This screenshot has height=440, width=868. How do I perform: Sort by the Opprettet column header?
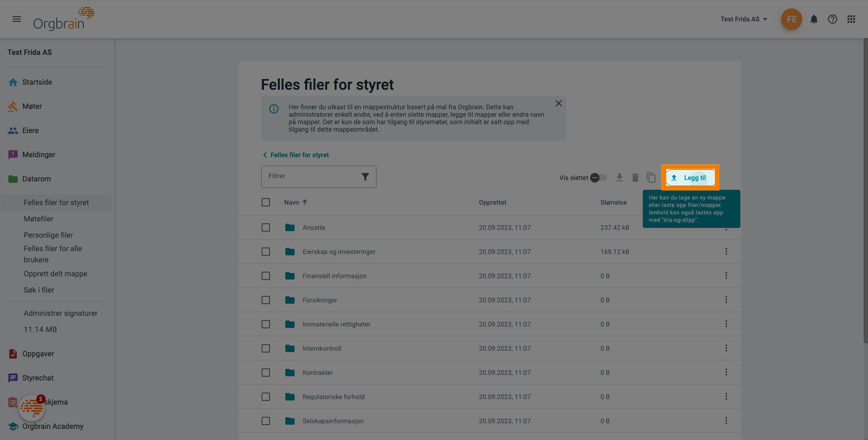[492, 202]
